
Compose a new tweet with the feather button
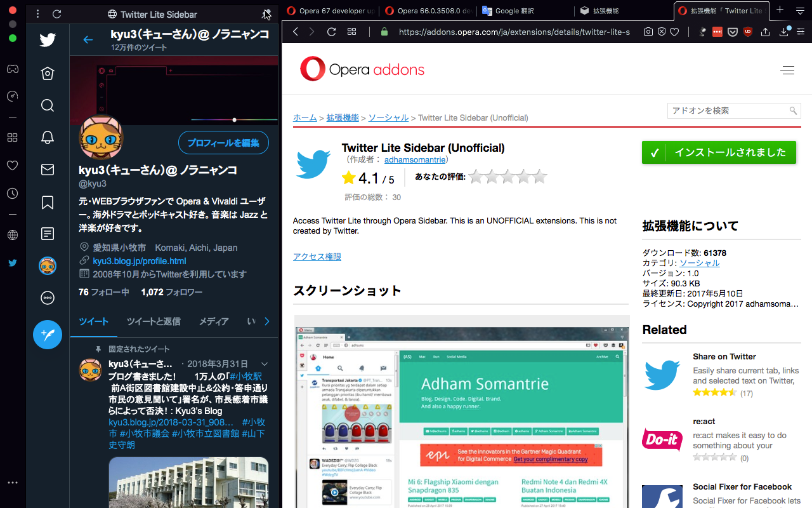(48, 334)
